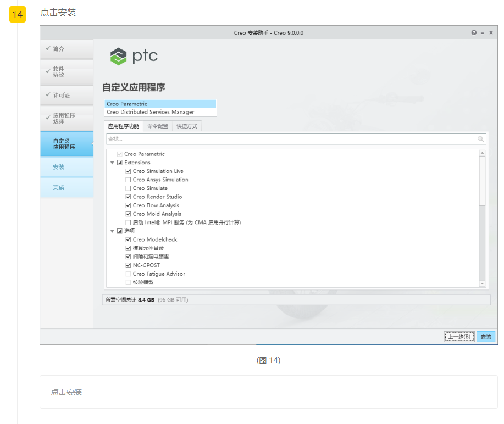This screenshot has height=424, width=504.
Task: Collapse the 选项 tree node
Action: point(112,231)
